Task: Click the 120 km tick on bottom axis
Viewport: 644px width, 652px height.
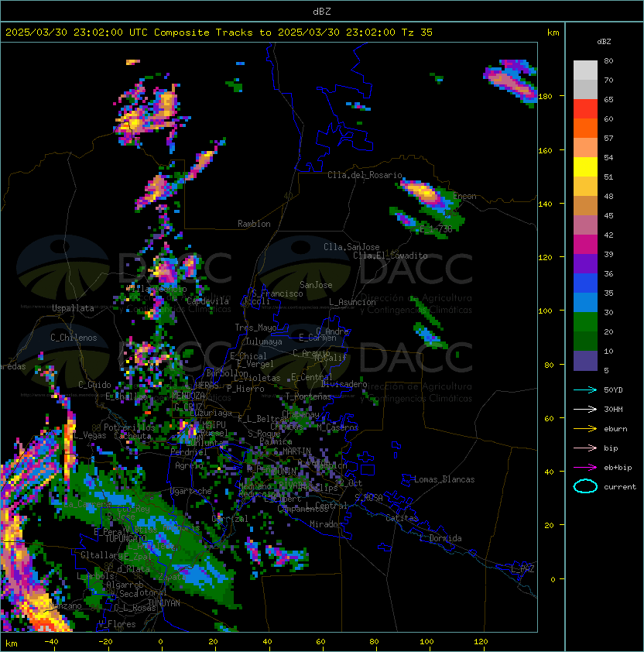Action: click(481, 642)
